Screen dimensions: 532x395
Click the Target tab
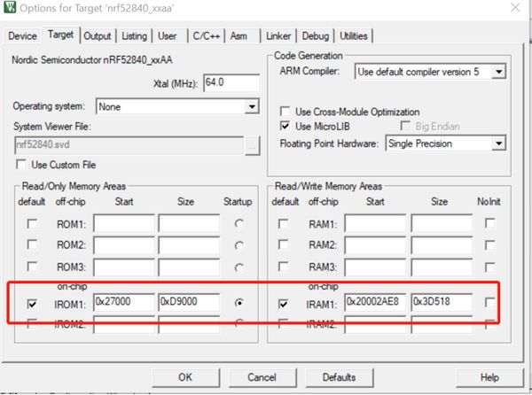coord(60,35)
